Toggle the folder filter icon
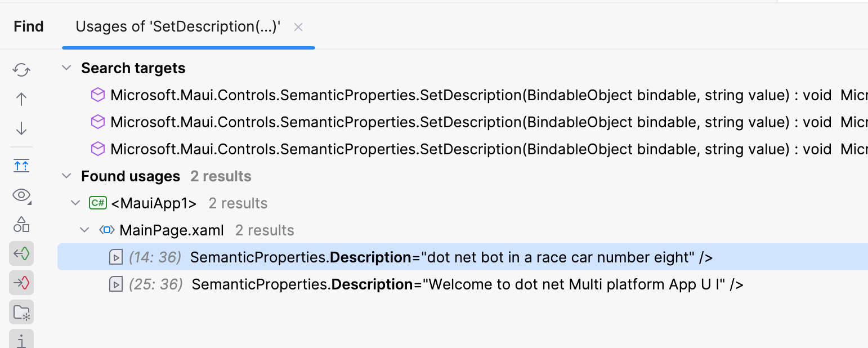 (21, 312)
